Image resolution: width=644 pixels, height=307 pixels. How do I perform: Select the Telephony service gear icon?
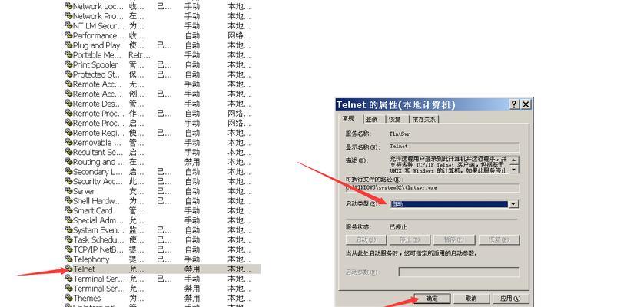[68, 259]
